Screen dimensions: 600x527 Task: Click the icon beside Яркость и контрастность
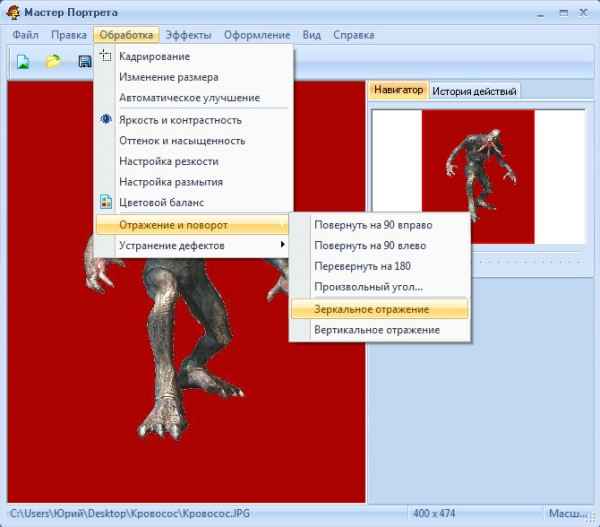pyautogui.click(x=106, y=120)
